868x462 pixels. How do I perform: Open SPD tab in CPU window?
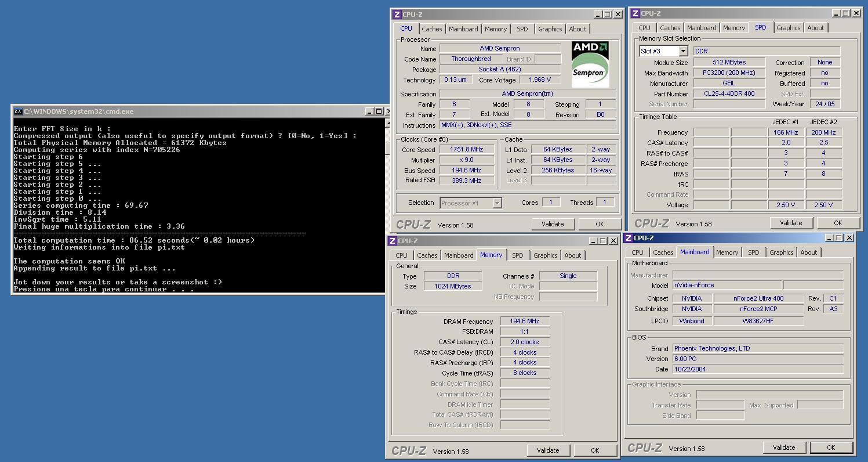coord(522,29)
